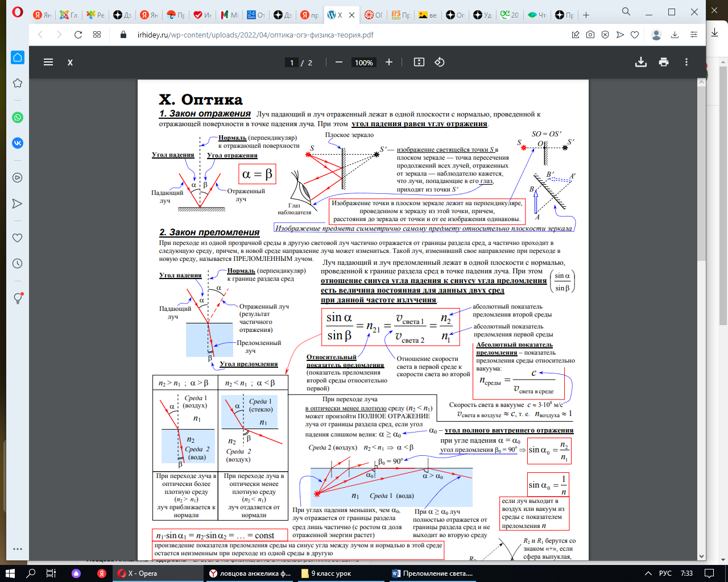This screenshot has width=728, height=582.
Task: Go back to the previous page
Action: 40,35
